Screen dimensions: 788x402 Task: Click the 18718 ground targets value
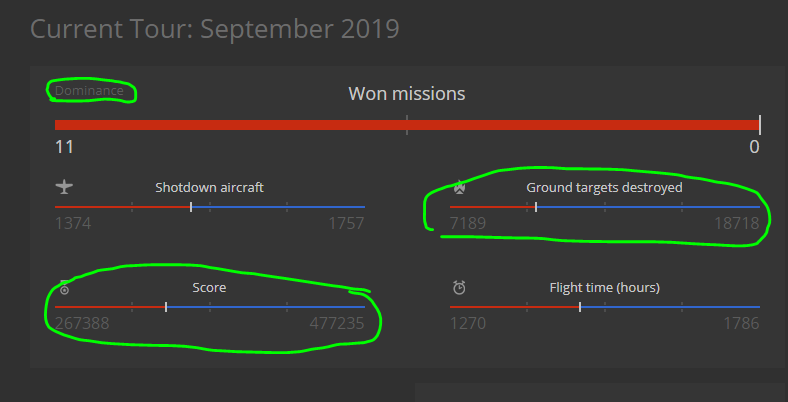pos(735,223)
